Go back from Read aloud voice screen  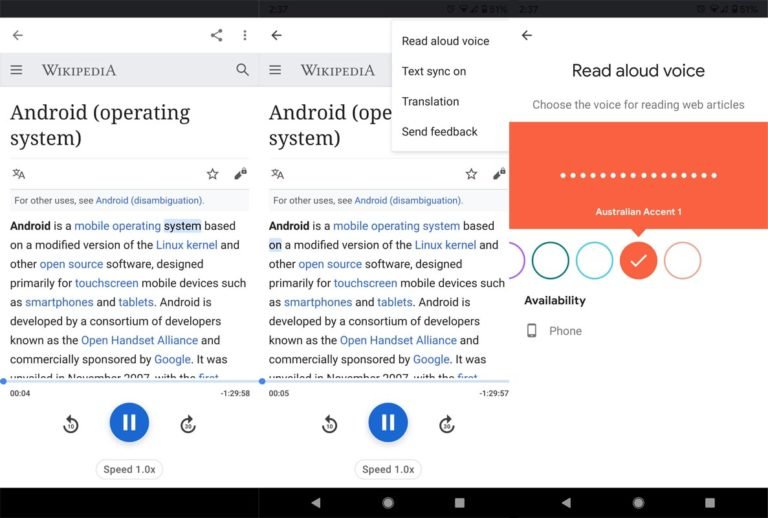tap(527, 35)
